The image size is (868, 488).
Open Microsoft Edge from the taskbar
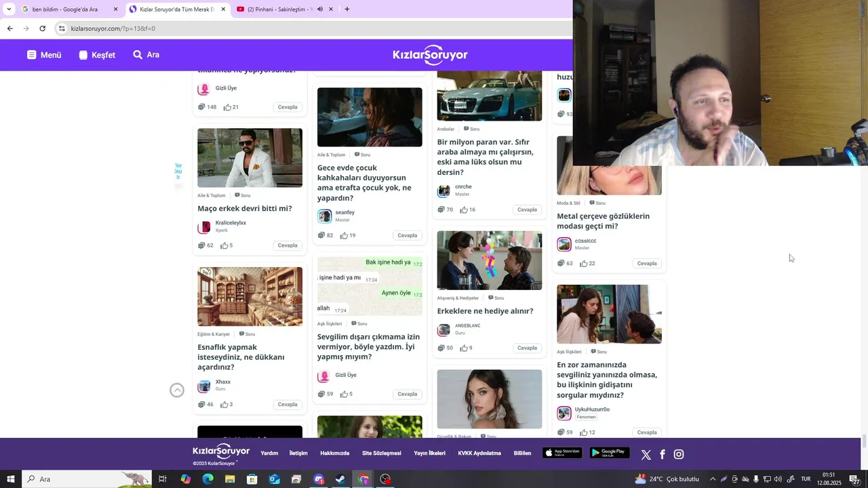point(208,479)
